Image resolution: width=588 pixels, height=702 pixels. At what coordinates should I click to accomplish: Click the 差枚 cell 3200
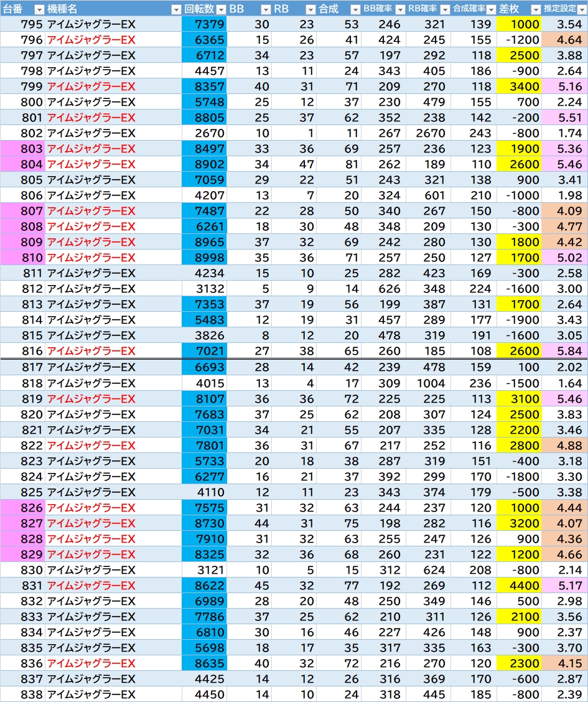pos(519,523)
